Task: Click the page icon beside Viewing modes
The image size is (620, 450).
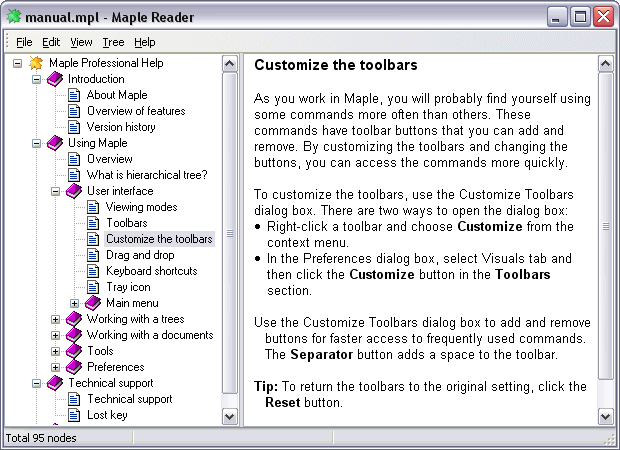Action: [x=93, y=207]
